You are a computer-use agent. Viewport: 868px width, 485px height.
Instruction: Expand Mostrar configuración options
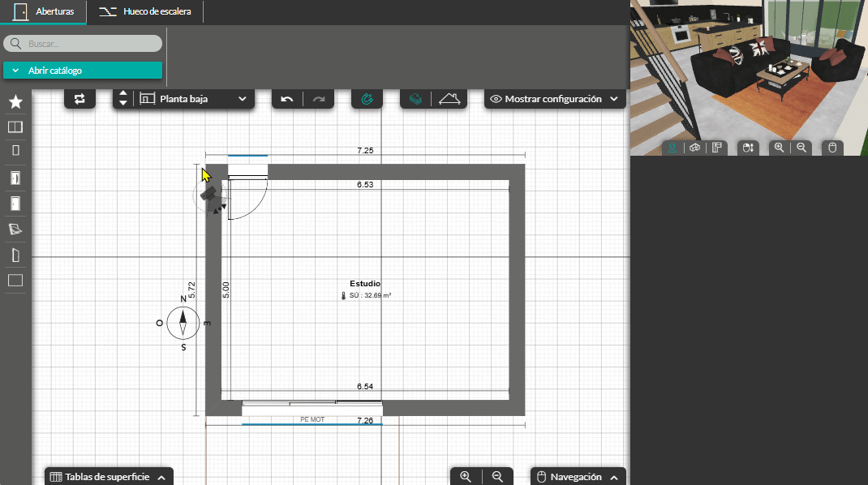point(555,99)
